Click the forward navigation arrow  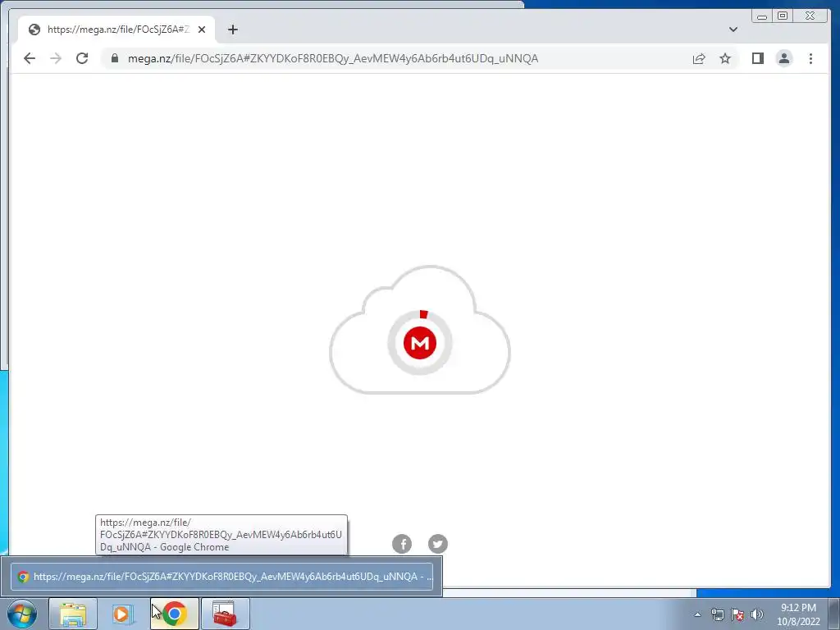[x=56, y=58]
